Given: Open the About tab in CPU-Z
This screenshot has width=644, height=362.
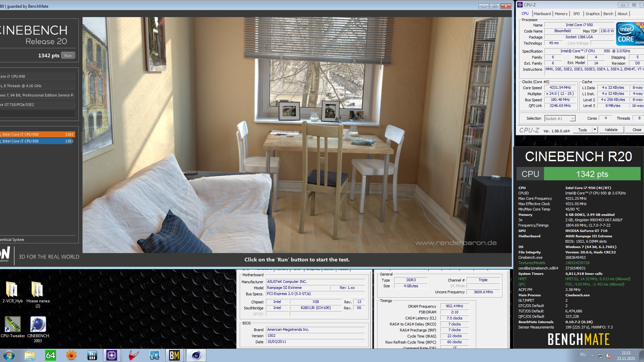Looking at the screenshot, I should [x=623, y=14].
